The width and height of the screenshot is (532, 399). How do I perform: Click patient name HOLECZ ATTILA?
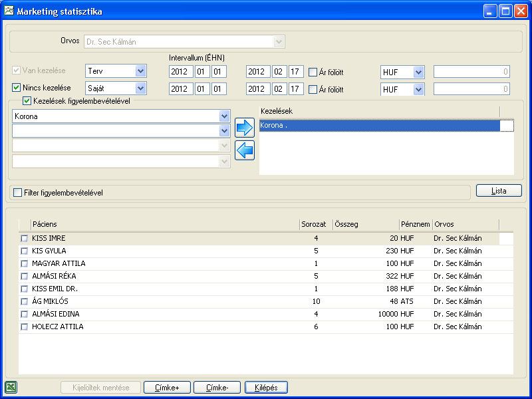point(58,327)
